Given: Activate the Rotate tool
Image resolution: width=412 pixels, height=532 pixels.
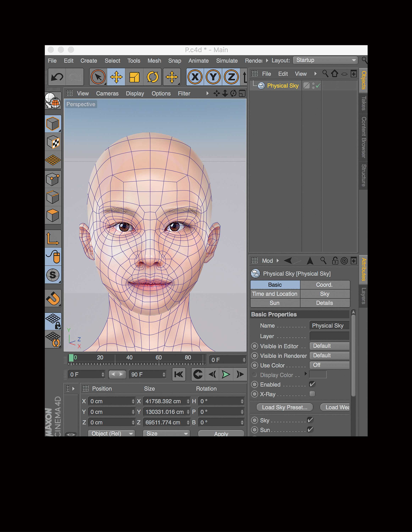Looking at the screenshot, I should pos(153,77).
